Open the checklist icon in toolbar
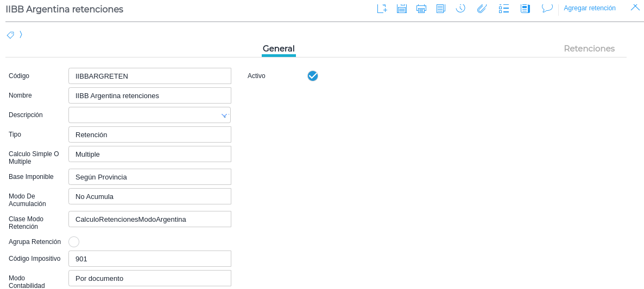The height and width of the screenshot is (289, 644). 503,8
